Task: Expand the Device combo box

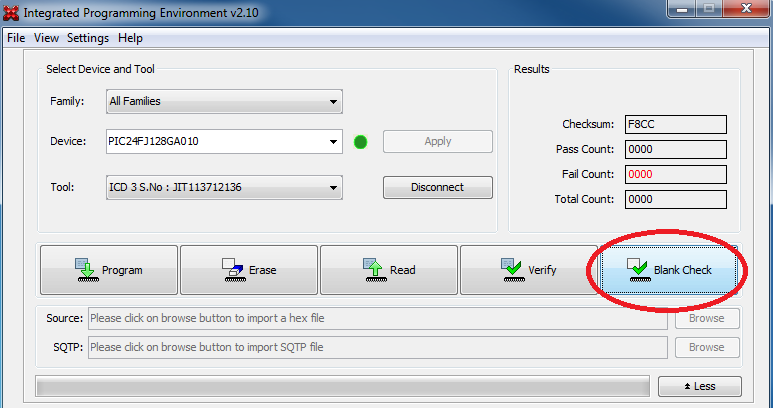Action: (332, 142)
